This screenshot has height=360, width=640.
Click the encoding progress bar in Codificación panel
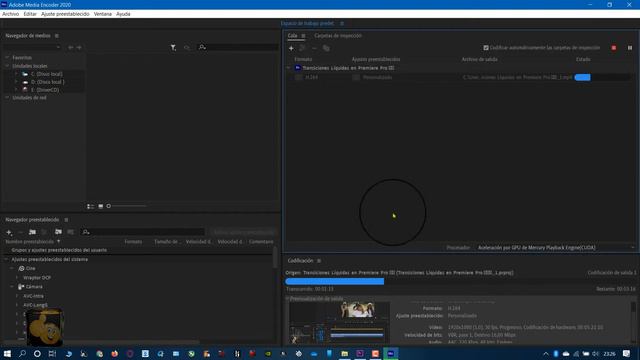point(460,281)
